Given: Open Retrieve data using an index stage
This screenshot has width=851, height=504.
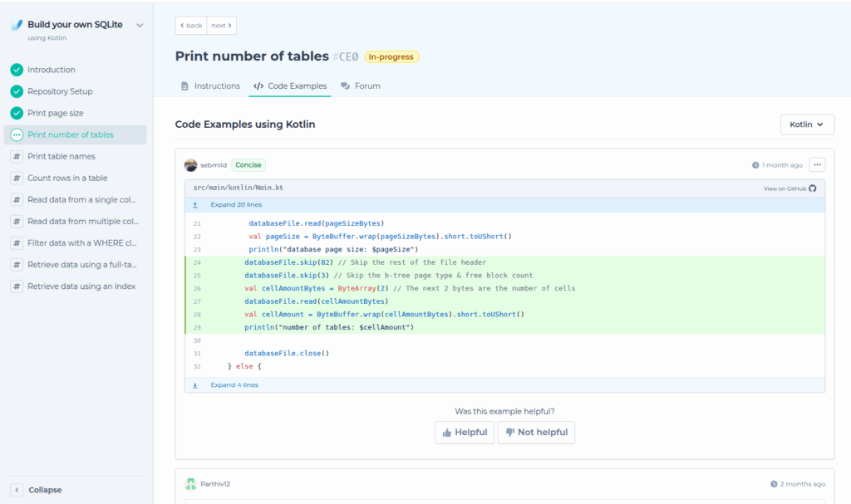Looking at the screenshot, I should click(75, 286).
